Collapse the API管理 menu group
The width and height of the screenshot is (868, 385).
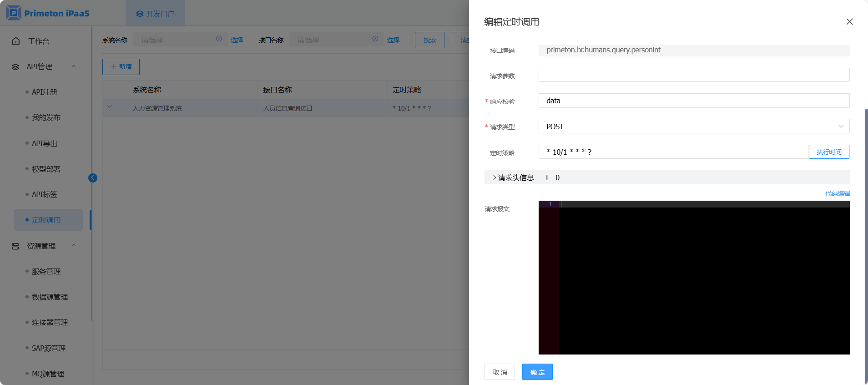point(74,67)
